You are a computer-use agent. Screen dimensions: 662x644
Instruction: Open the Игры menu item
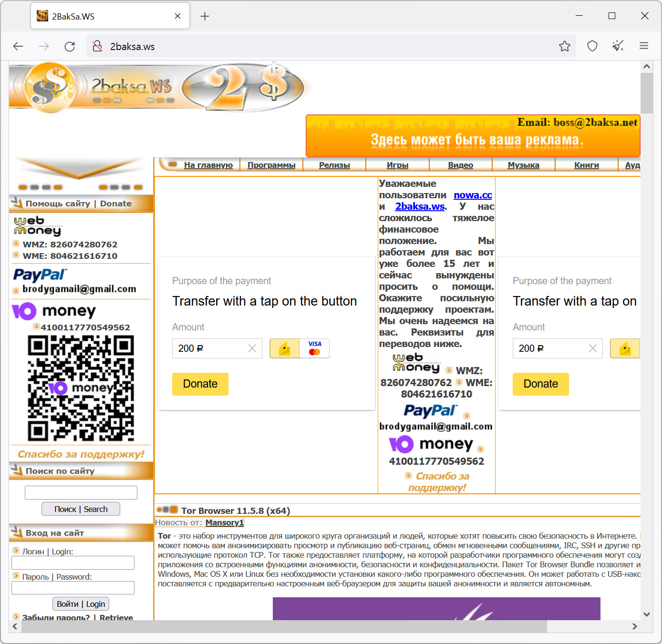(x=397, y=165)
